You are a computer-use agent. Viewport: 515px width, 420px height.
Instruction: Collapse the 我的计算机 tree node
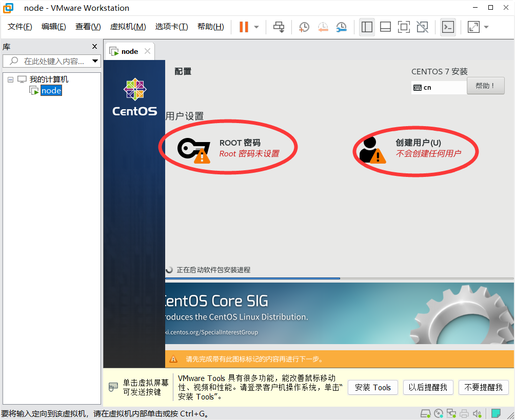point(10,79)
